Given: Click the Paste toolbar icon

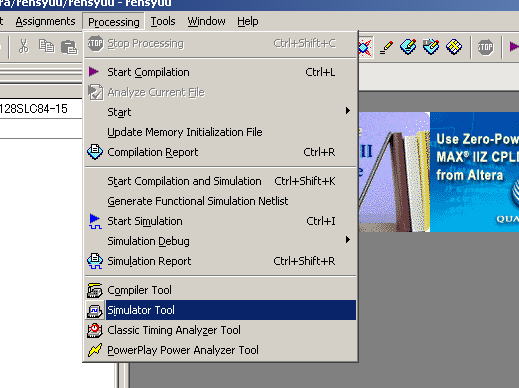Looking at the screenshot, I should (69, 47).
